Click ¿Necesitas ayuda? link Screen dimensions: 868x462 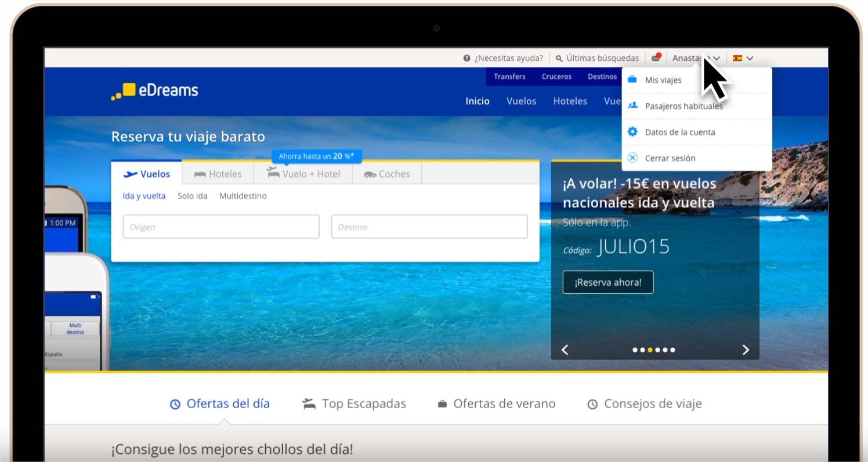[508, 58]
